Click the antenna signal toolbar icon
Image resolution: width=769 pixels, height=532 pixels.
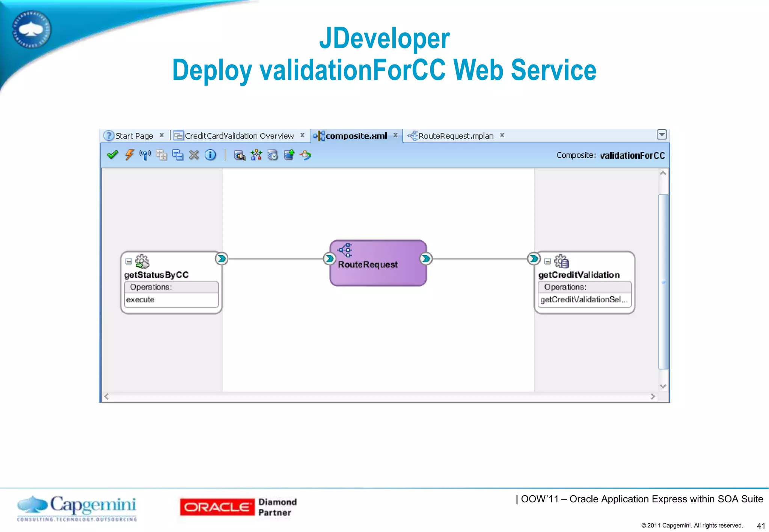[x=145, y=155]
